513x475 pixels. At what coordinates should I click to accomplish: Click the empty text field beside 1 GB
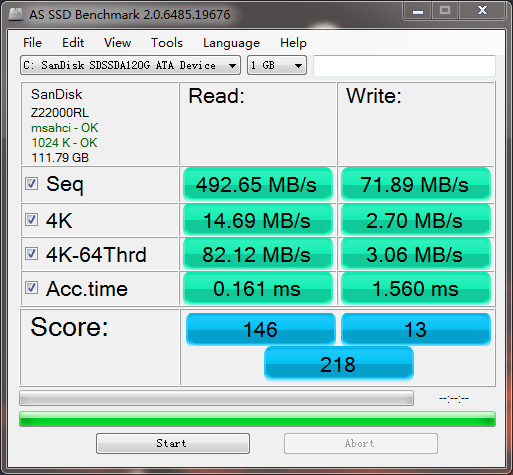[404, 66]
